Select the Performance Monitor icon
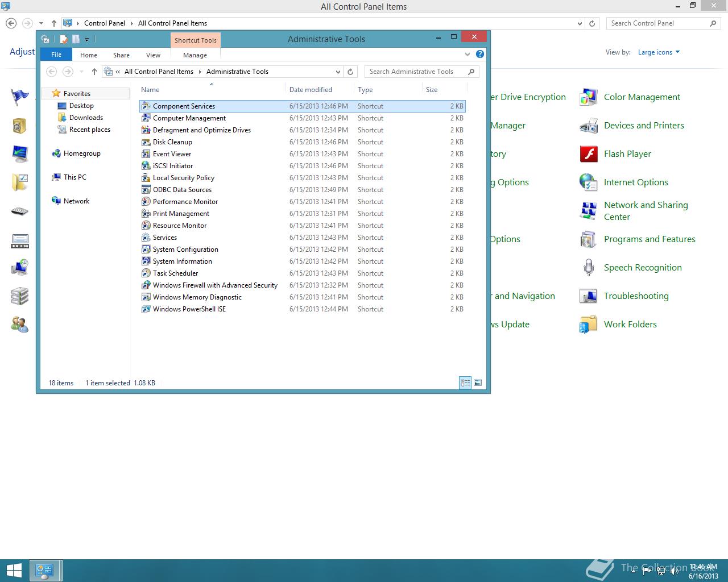Image resolution: width=728 pixels, height=582 pixels. click(x=146, y=202)
